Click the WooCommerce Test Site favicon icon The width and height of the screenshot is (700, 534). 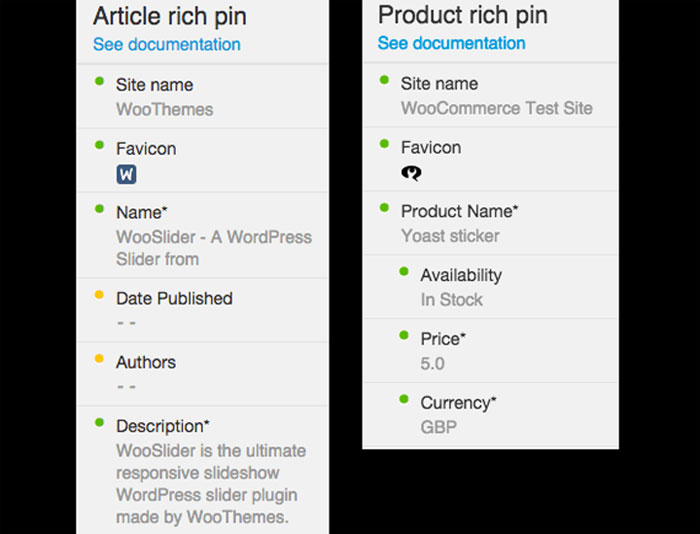[411, 172]
